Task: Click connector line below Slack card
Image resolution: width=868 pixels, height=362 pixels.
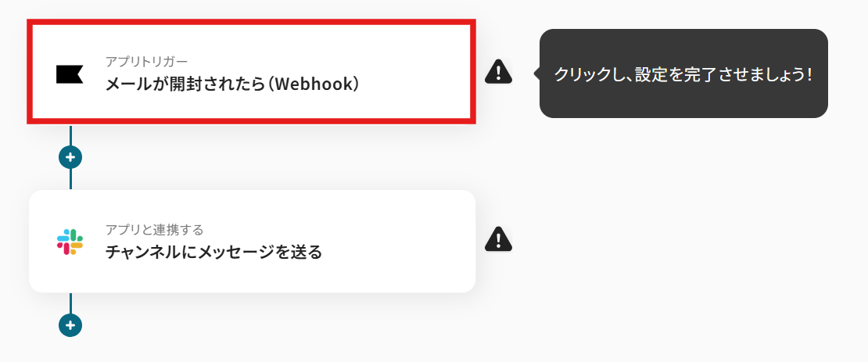Action: pyautogui.click(x=70, y=303)
